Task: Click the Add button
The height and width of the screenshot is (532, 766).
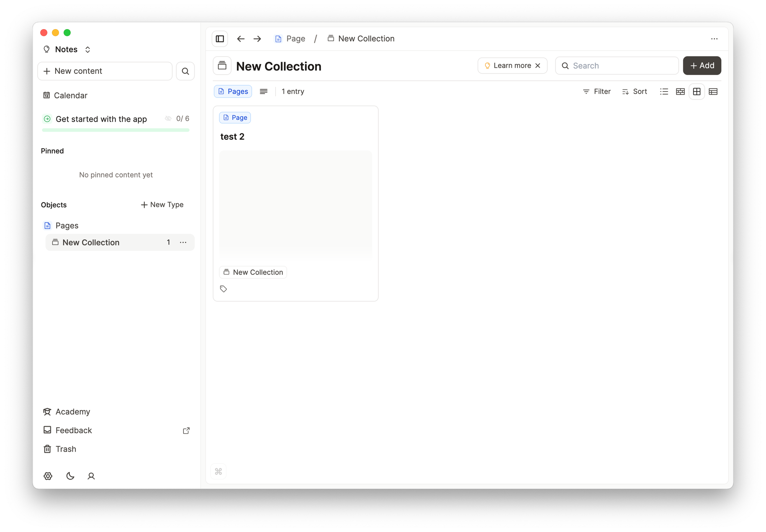Action: tap(702, 65)
